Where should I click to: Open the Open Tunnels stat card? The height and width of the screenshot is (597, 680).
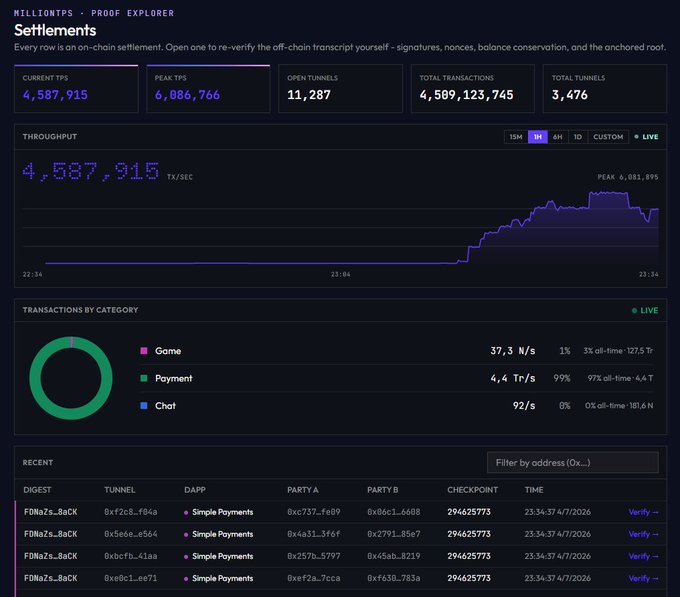click(x=340, y=89)
